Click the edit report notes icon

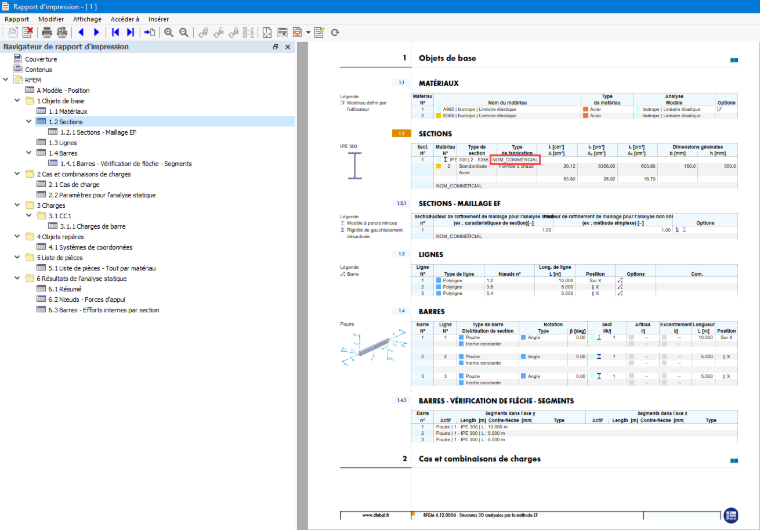tap(319, 32)
